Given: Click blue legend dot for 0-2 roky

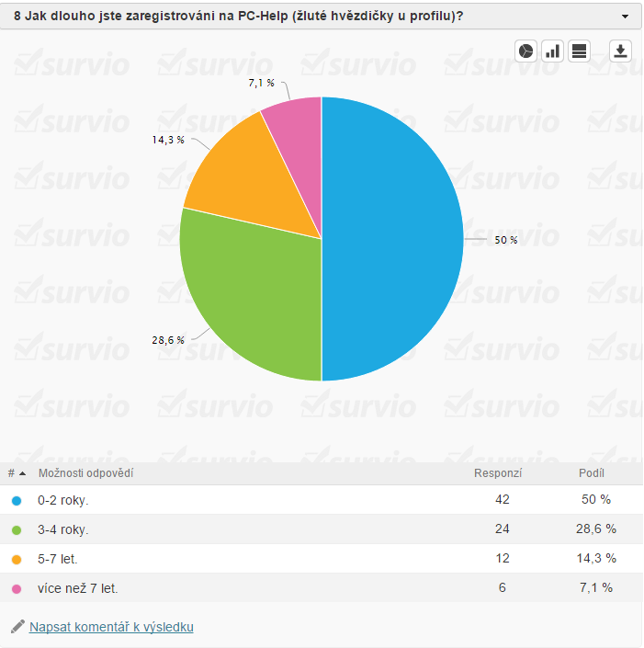Looking at the screenshot, I should [x=16, y=501].
